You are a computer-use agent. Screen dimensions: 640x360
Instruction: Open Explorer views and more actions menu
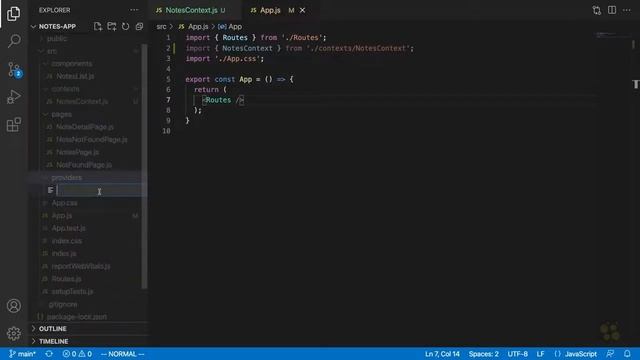pos(134,10)
